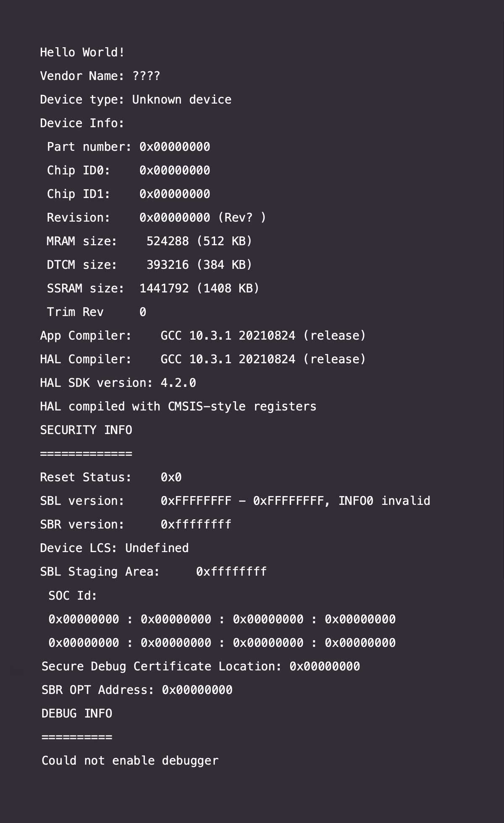Click the Chip ID0 value
The image size is (504, 823).
point(175,170)
